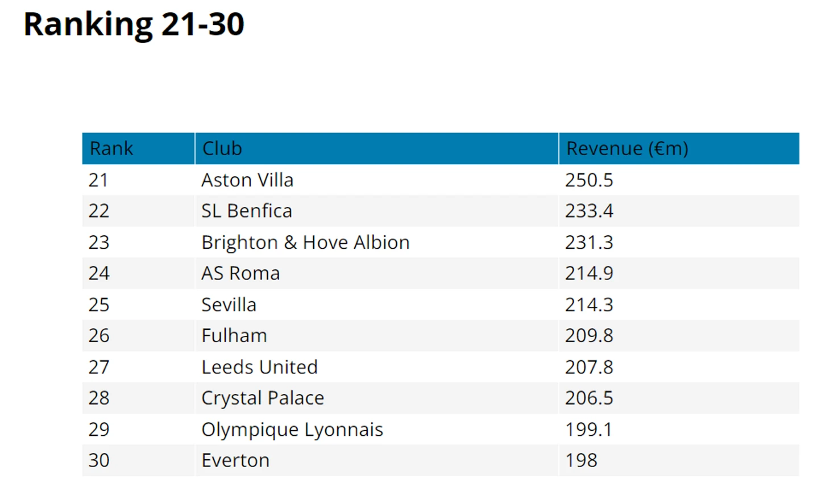Click the AS Roma table cell
This screenshot has width=830, height=504.
click(x=377, y=273)
